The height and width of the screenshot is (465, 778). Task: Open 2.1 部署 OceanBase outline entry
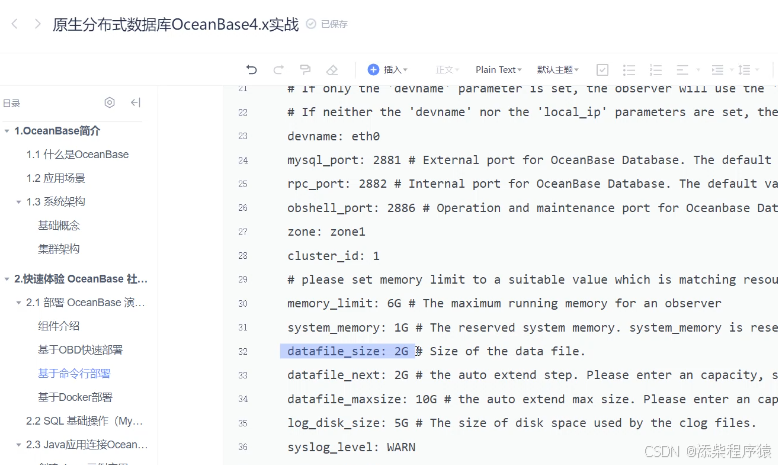85,303
